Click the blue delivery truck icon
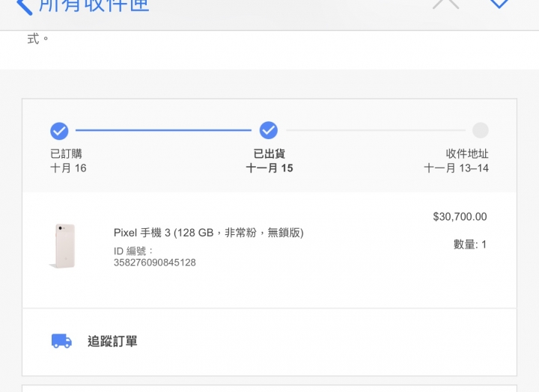 (x=62, y=341)
